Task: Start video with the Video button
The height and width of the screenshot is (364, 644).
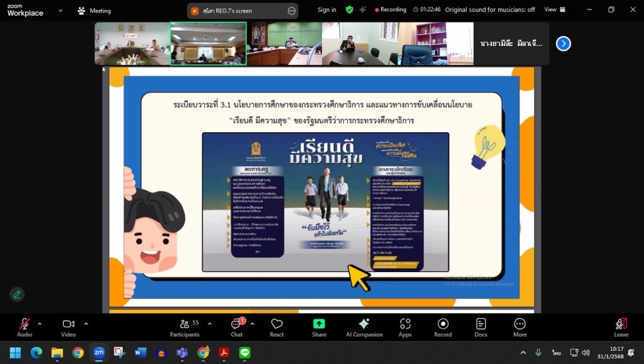Action: pyautogui.click(x=68, y=327)
